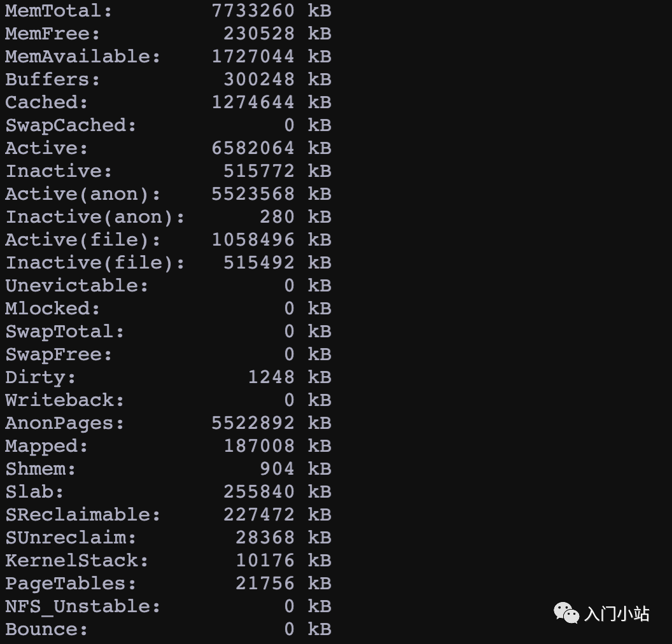Click the Active(file) value 1058496
This screenshot has height=644, width=672.
pos(253,240)
